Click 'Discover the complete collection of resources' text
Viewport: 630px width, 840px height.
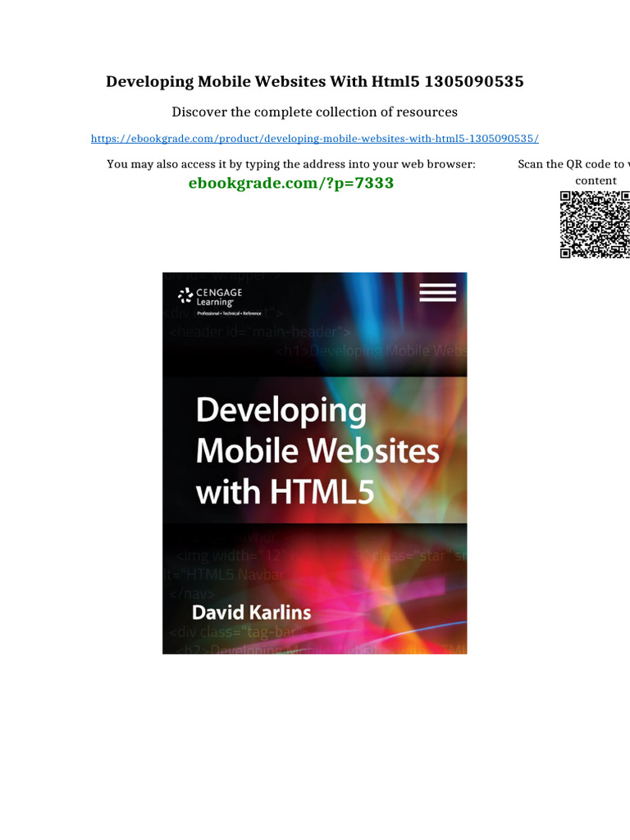click(314, 112)
